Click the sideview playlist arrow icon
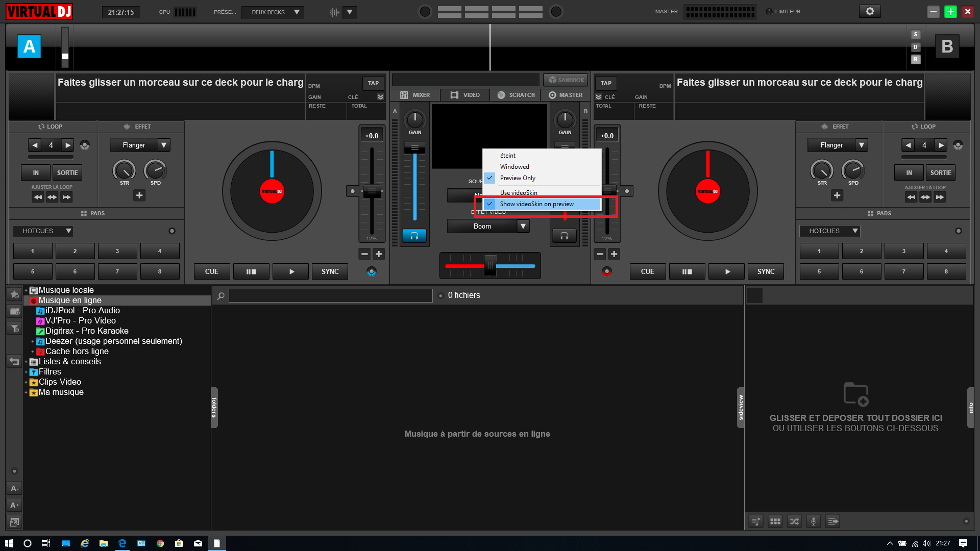This screenshot has width=980, height=551. coord(833,521)
